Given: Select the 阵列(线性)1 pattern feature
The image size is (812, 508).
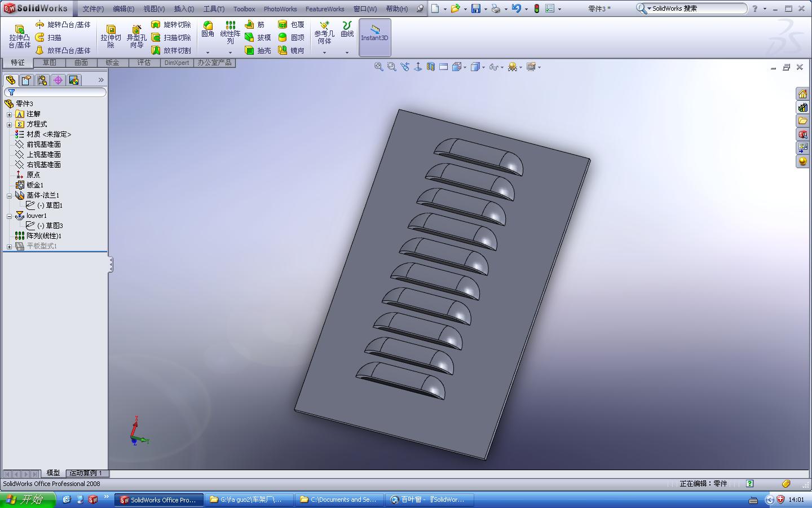Looking at the screenshot, I should 38,236.
